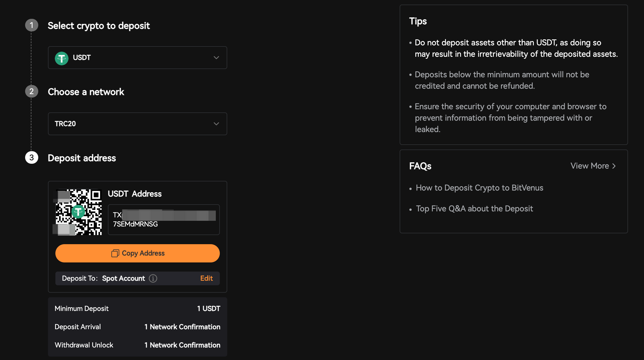Image resolution: width=644 pixels, height=360 pixels.
Task: Click the Tether logo inside the QR code
Action: (78, 212)
